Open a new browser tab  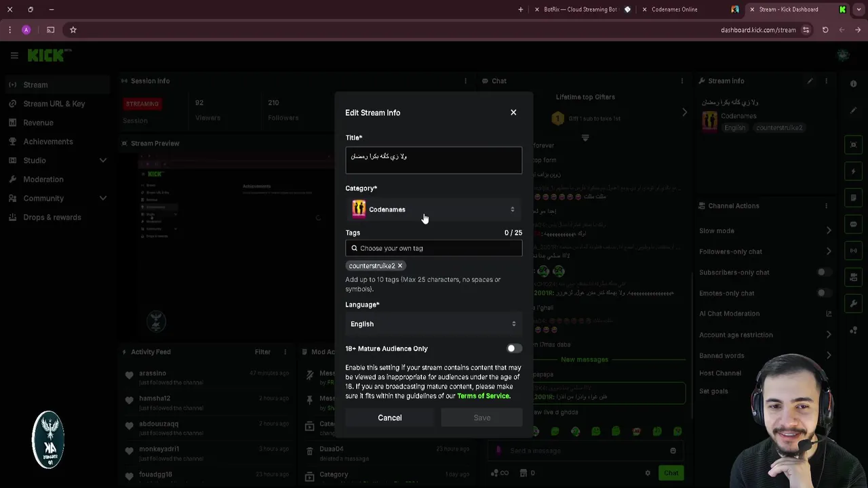[521, 9]
